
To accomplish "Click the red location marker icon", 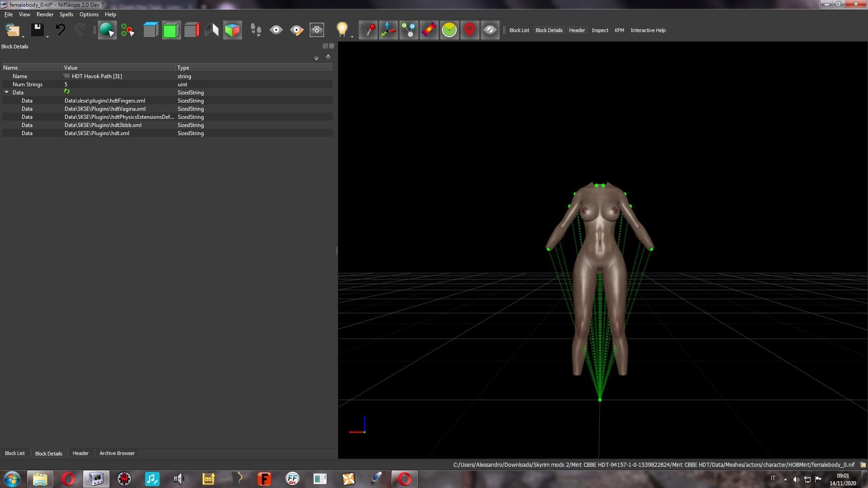I will [x=470, y=30].
